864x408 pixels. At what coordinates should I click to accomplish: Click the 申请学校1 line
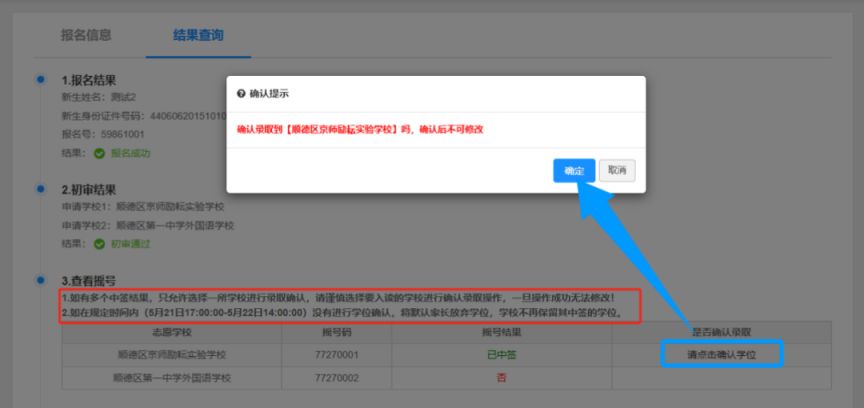143,207
